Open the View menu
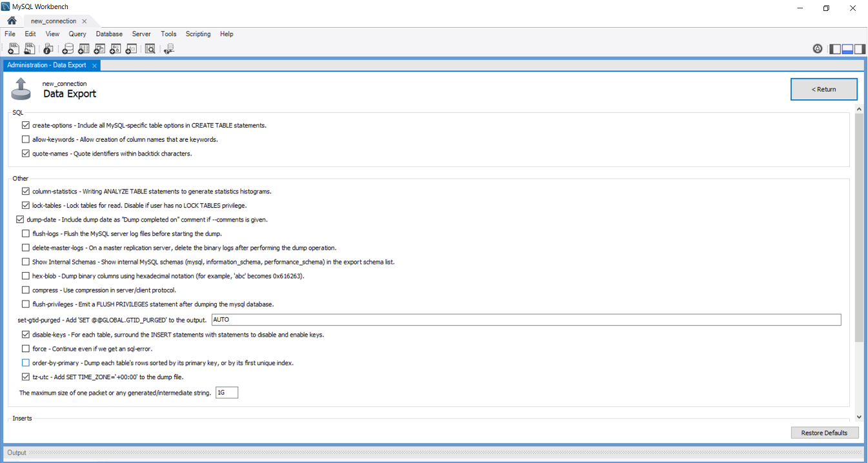Screen dimensions: 868x463 point(52,34)
